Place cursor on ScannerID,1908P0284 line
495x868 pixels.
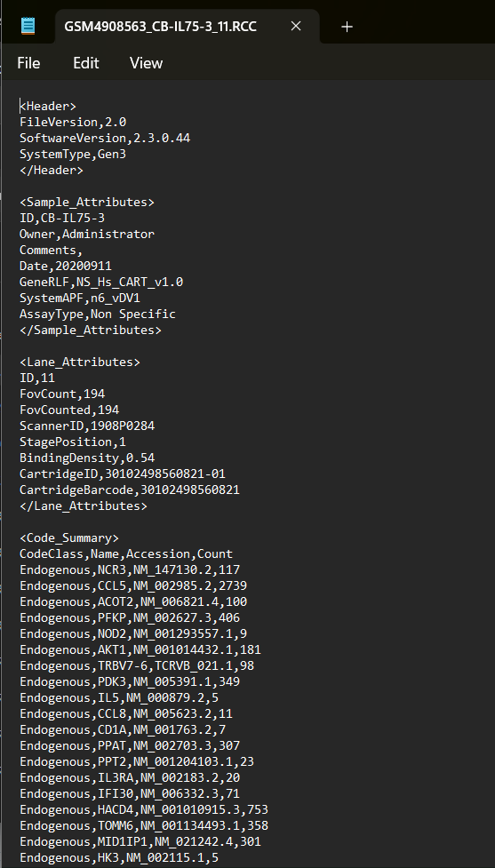click(x=87, y=426)
